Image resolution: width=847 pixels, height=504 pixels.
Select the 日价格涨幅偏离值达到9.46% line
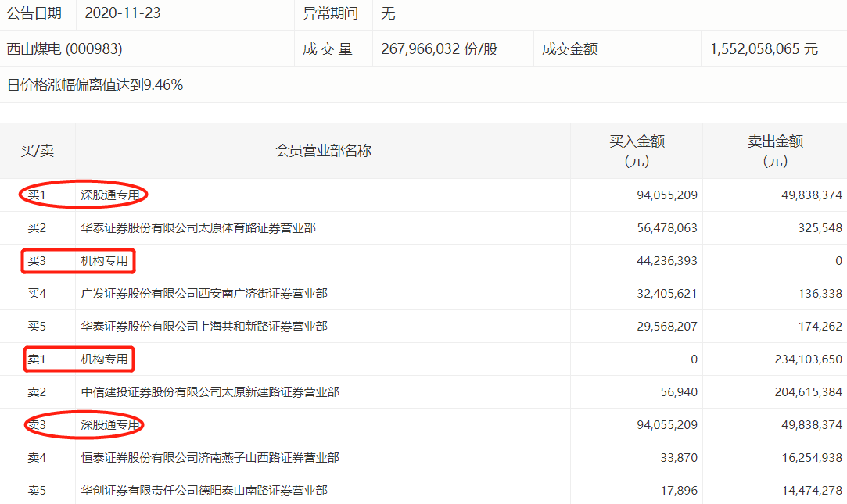95,84
